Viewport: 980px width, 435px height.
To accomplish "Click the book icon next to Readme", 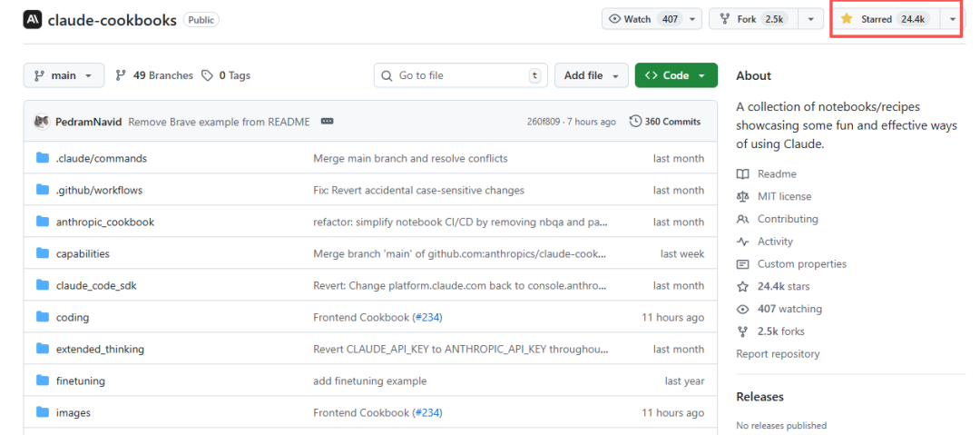I will [742, 174].
